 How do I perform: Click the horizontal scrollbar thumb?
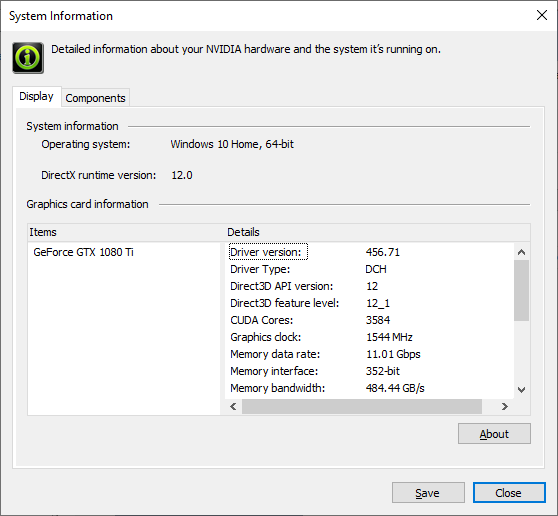[x=362, y=406]
